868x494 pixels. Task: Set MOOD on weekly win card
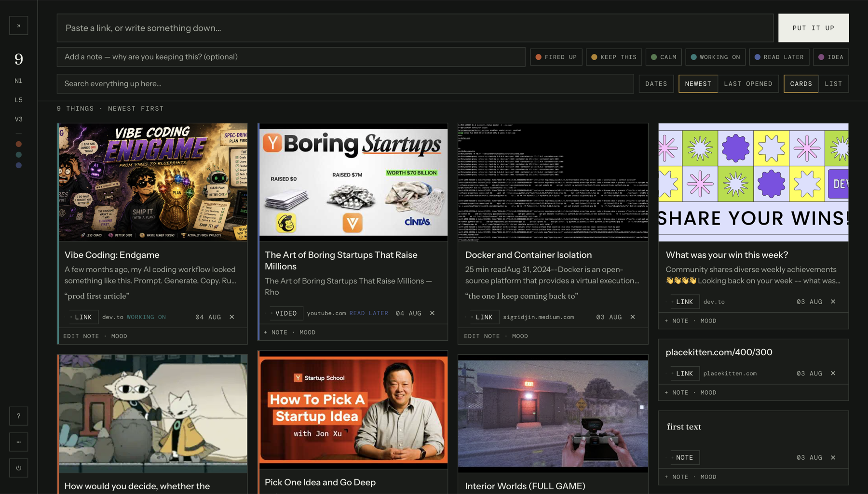(708, 321)
